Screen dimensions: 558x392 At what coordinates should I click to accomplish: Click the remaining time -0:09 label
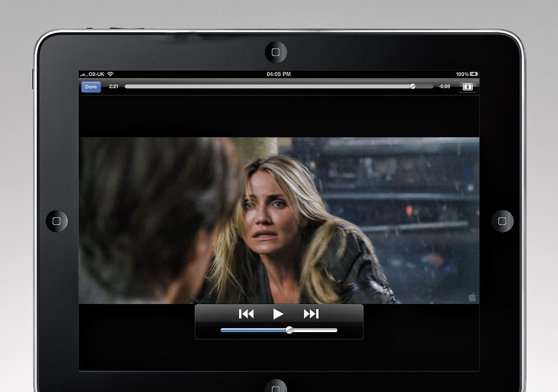point(445,87)
